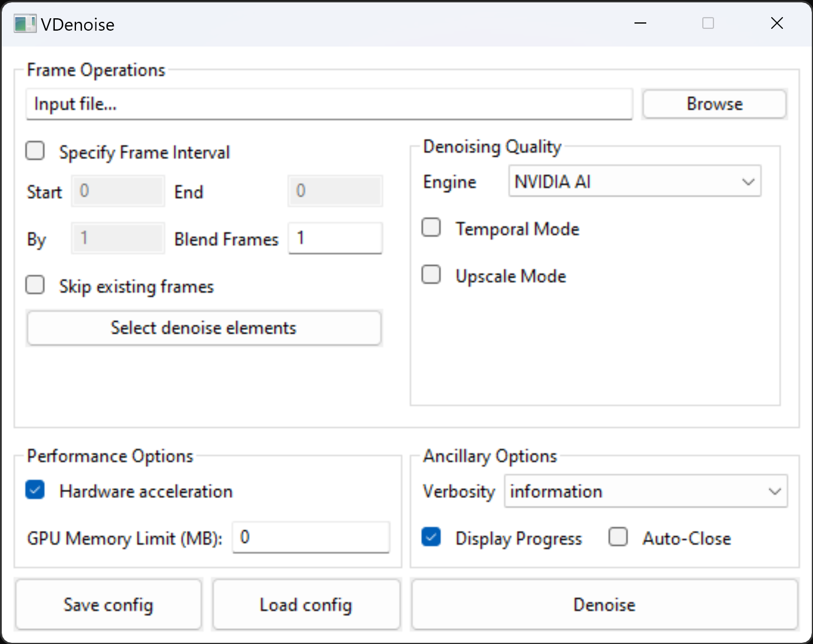Start denoising with the Denoise button
The height and width of the screenshot is (644, 813).
pyautogui.click(x=604, y=605)
